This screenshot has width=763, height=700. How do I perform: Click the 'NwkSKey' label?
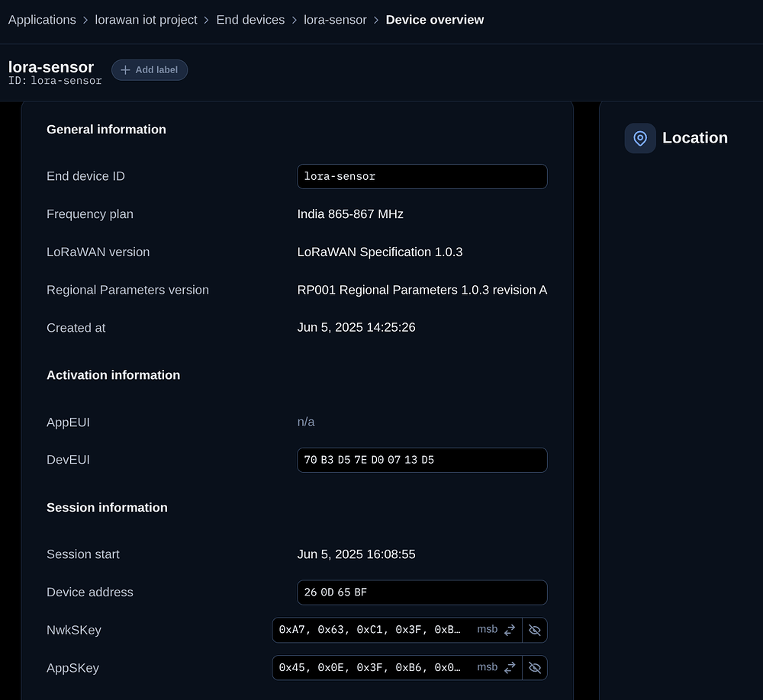[x=74, y=631]
